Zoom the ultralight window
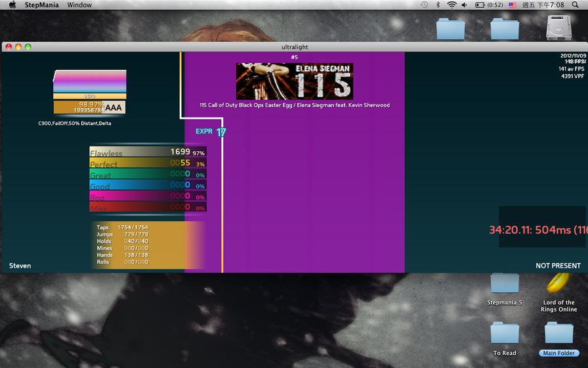Viewport: 588px width, 368px height. tap(28, 47)
